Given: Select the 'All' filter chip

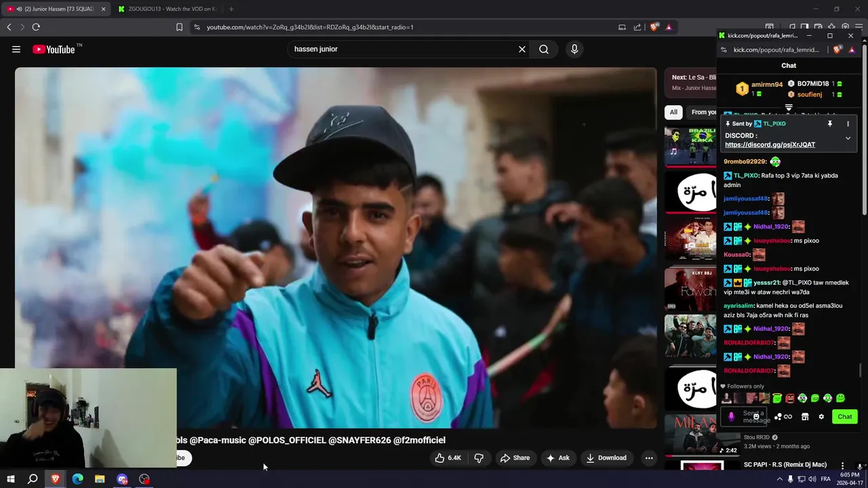Looking at the screenshot, I should pos(673,112).
